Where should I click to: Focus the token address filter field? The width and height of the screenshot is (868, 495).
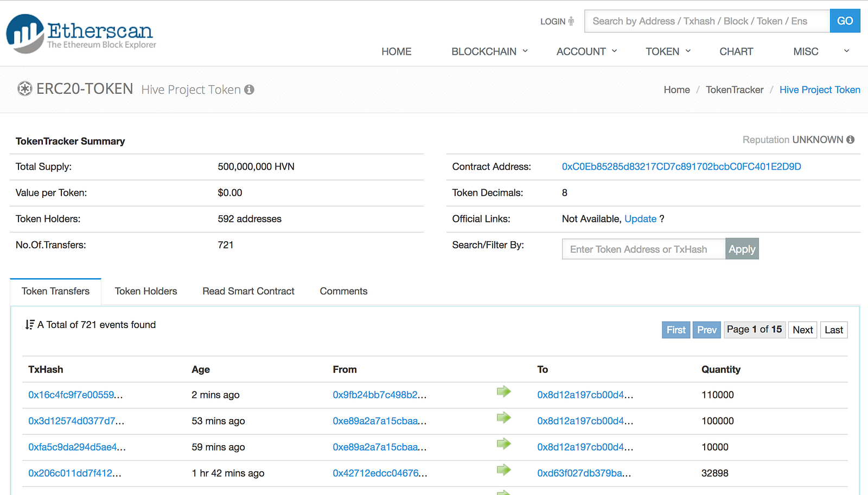coord(643,249)
